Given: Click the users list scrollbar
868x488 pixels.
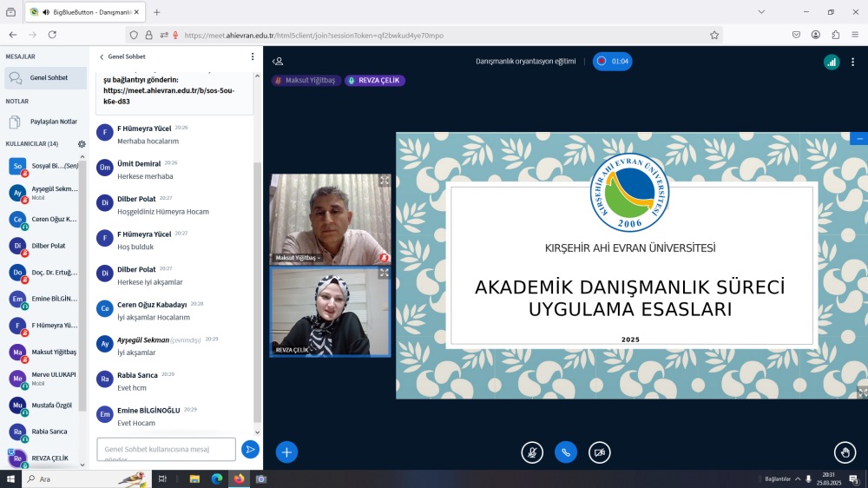Looking at the screenshot, I should coord(82,286).
